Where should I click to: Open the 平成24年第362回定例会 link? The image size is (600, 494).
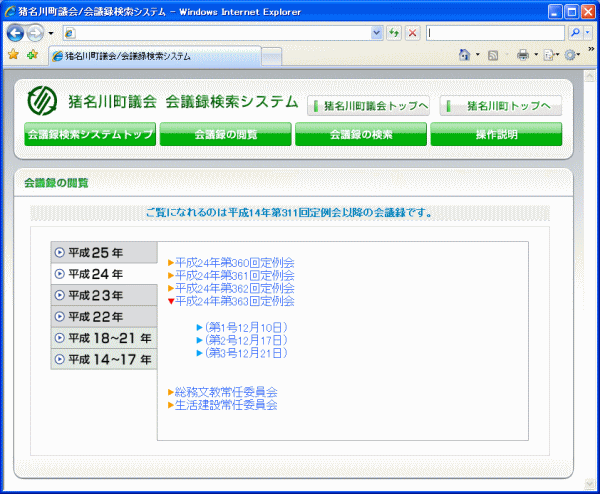[235, 288]
